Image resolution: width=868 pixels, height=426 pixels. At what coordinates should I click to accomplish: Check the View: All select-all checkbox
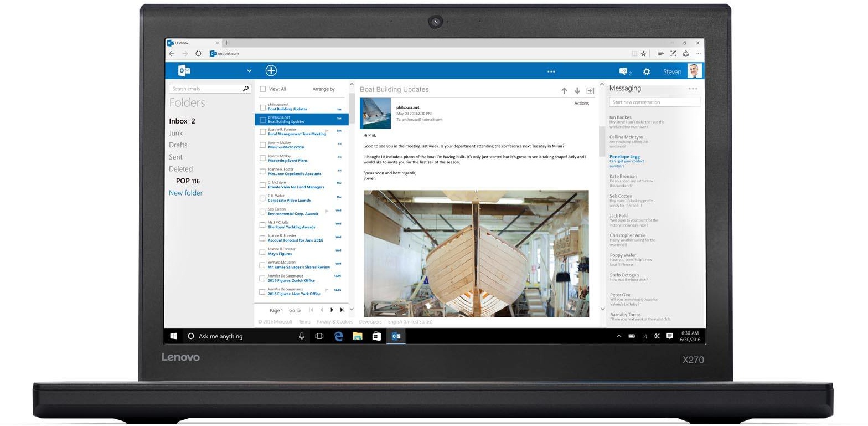tap(263, 89)
